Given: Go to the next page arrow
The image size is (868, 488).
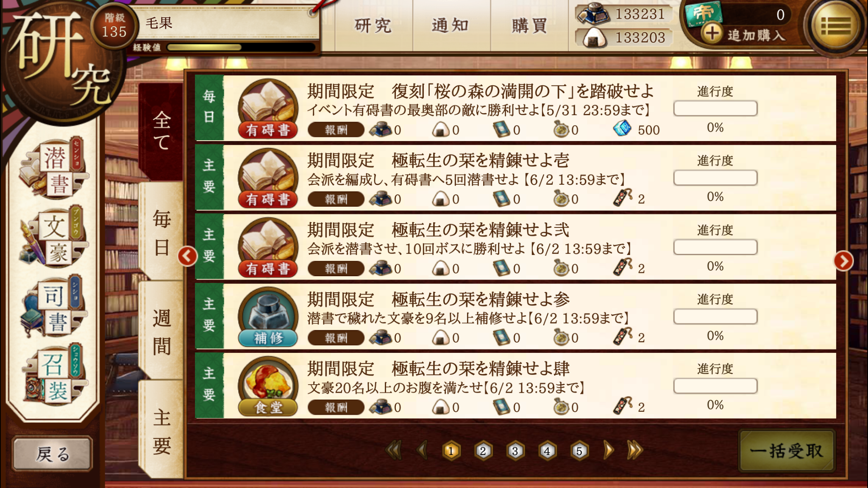Looking at the screenshot, I should [609, 450].
